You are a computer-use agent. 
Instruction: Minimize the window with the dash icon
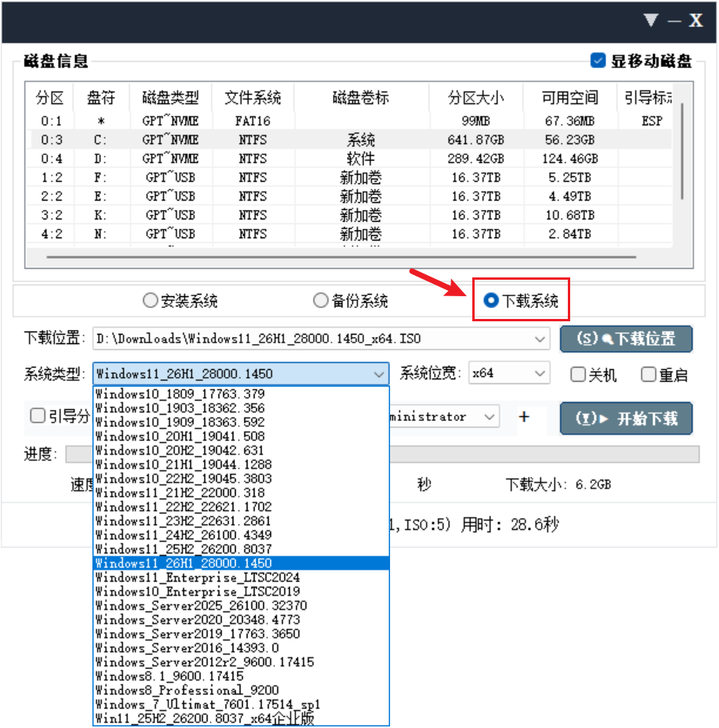click(x=674, y=21)
